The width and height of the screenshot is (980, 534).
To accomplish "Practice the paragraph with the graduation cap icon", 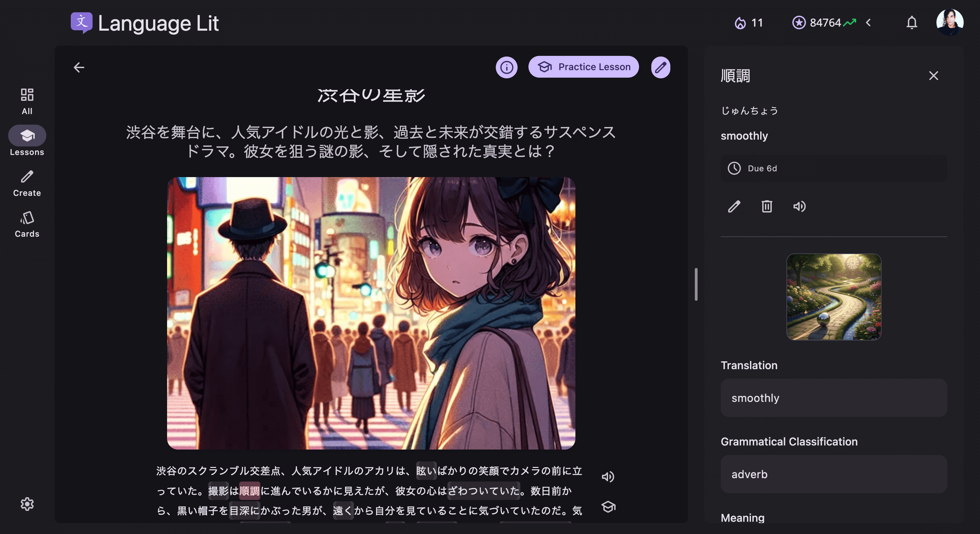I will tap(608, 506).
